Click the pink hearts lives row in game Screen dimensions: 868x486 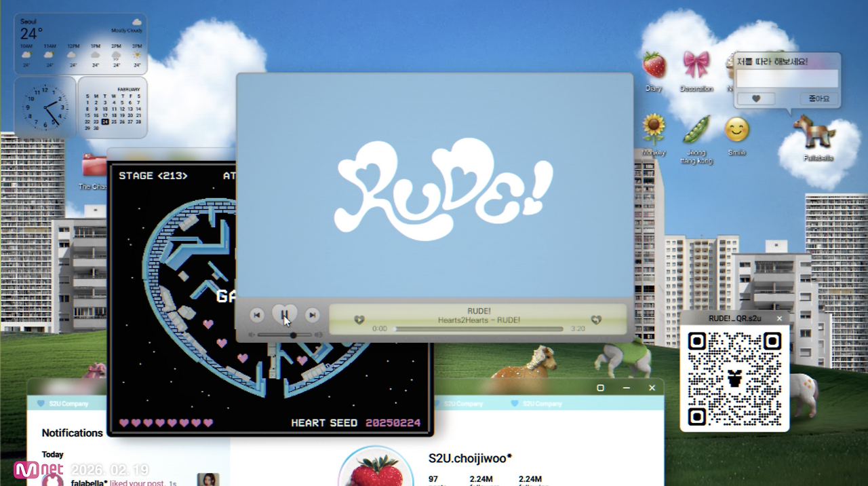[x=166, y=423]
